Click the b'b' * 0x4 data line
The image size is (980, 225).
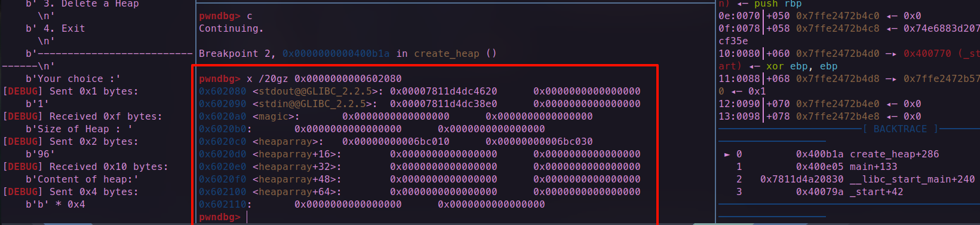(x=56, y=204)
